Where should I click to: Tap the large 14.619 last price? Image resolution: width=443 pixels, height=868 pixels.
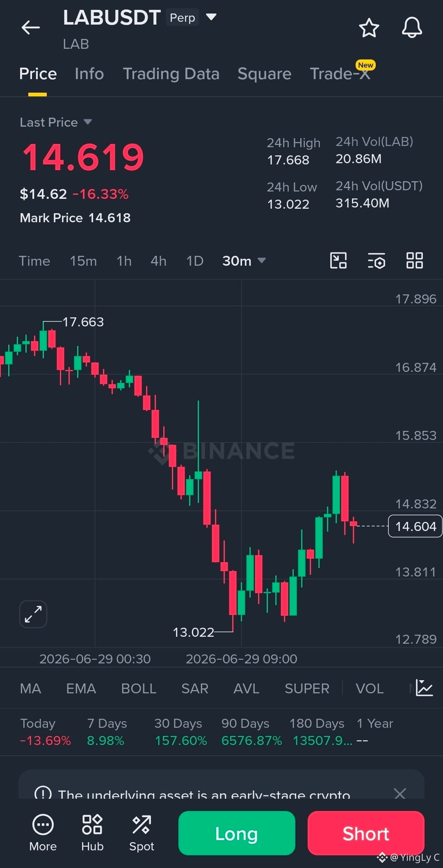coord(83,157)
